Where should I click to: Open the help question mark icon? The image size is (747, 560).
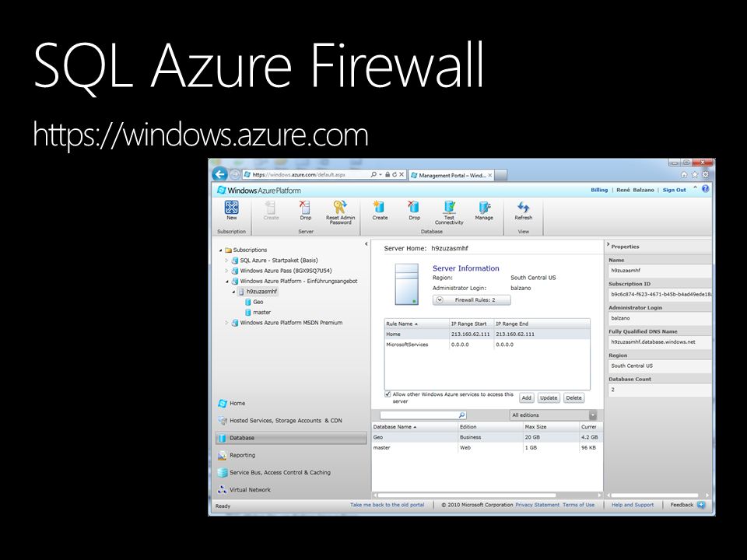[x=705, y=189]
